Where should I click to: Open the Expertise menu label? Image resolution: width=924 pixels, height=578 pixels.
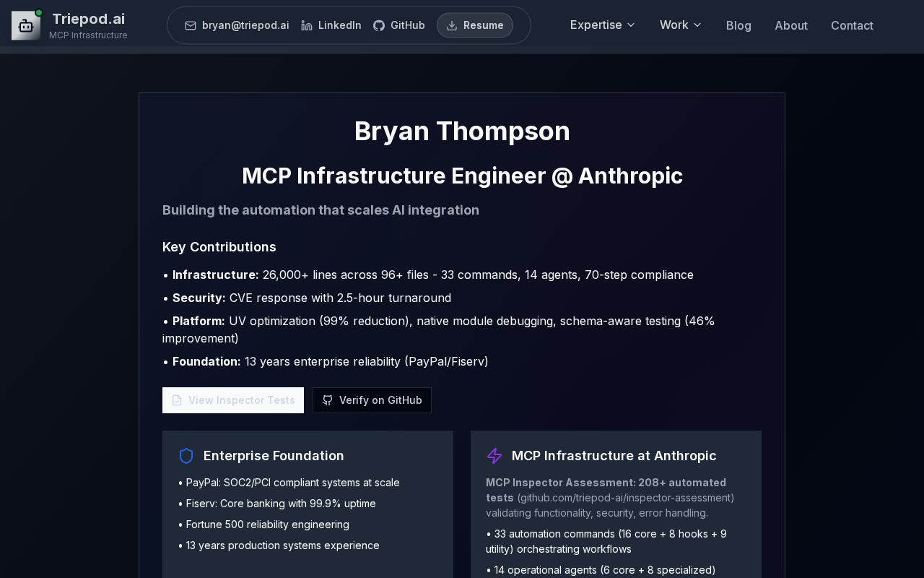coord(596,25)
